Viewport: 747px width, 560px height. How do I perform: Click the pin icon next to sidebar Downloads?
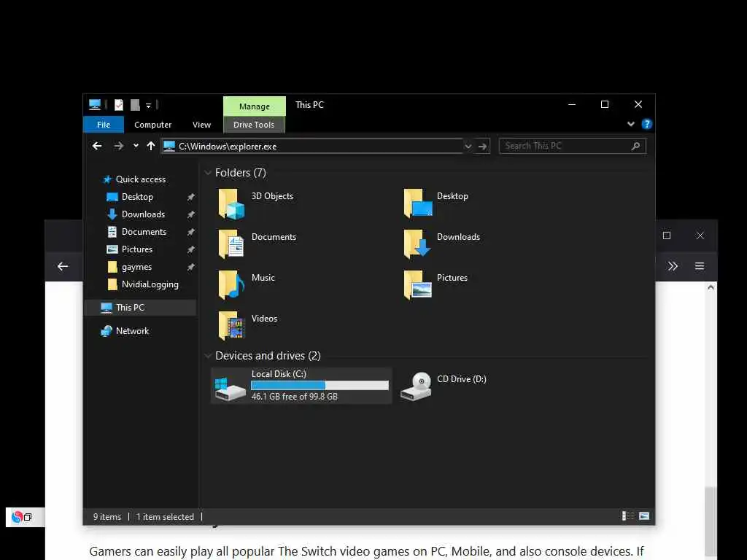[191, 215]
